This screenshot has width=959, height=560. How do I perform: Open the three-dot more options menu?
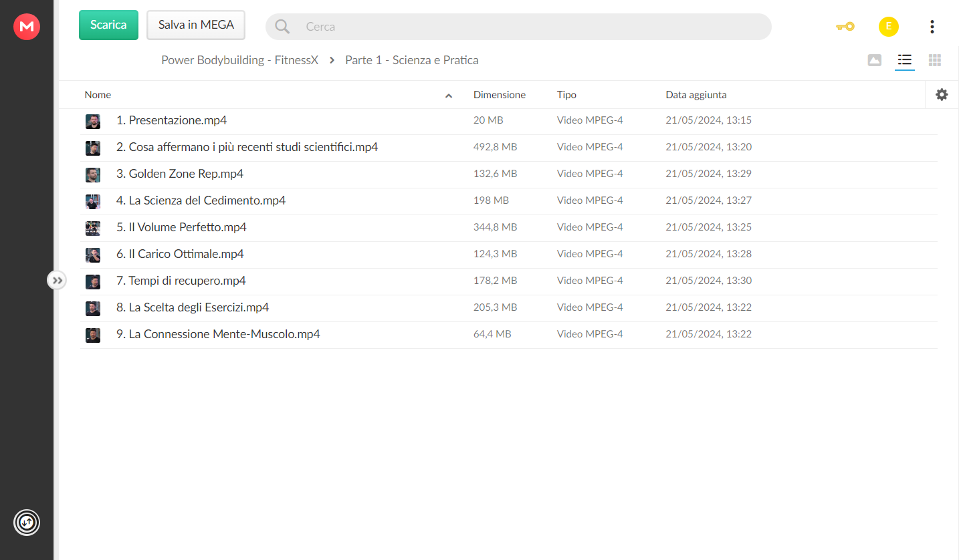click(932, 27)
